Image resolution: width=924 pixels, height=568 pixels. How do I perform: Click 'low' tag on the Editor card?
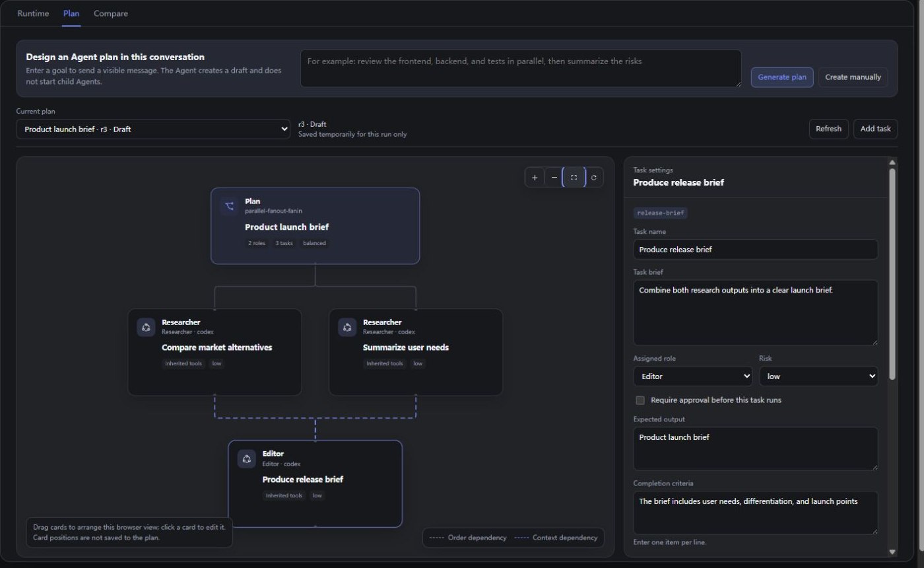click(317, 495)
